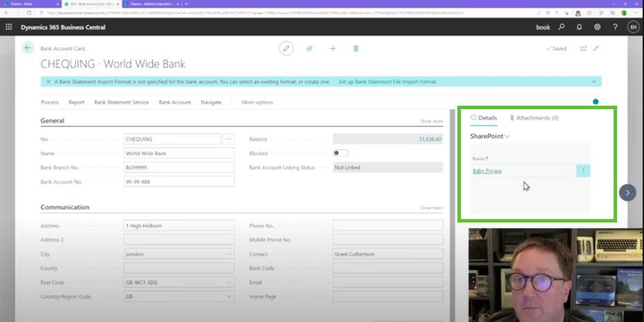Dismiss the bank statement notification bar
The image size is (644, 322).
point(48,82)
